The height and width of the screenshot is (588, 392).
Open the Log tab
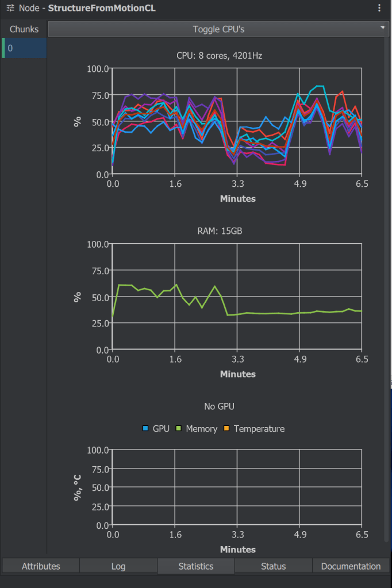point(118,566)
